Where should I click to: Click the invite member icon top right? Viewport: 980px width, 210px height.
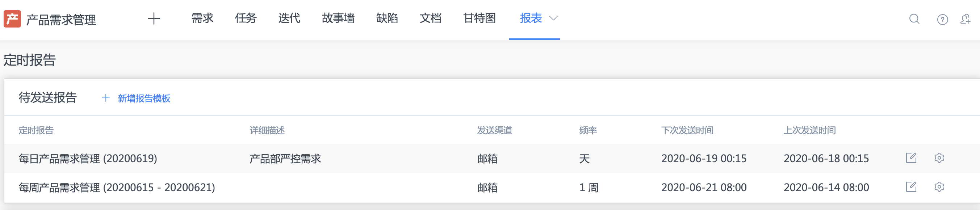pyautogui.click(x=966, y=19)
